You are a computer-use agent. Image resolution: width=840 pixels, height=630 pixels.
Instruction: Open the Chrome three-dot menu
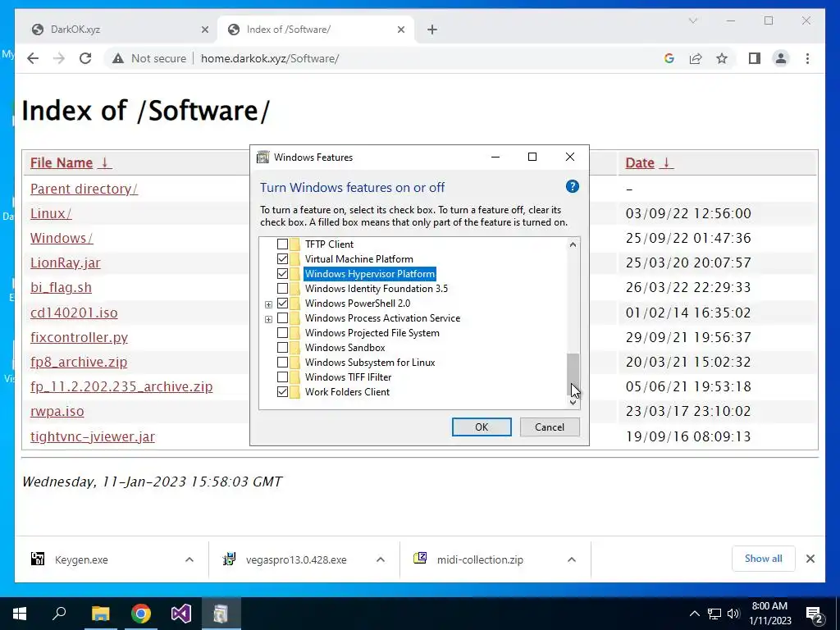coord(807,58)
